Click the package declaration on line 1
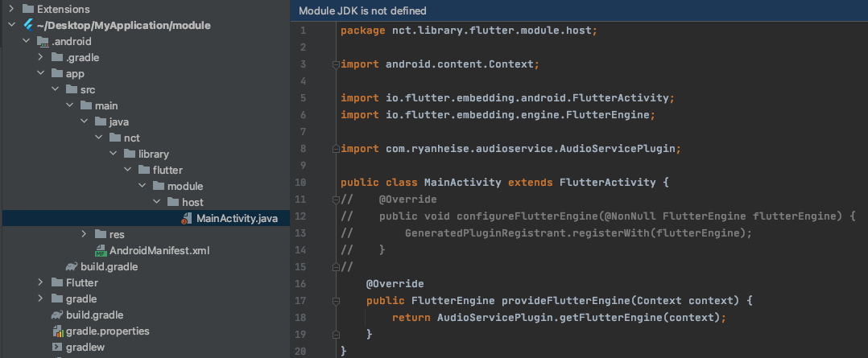868x358 pixels. coord(469,31)
